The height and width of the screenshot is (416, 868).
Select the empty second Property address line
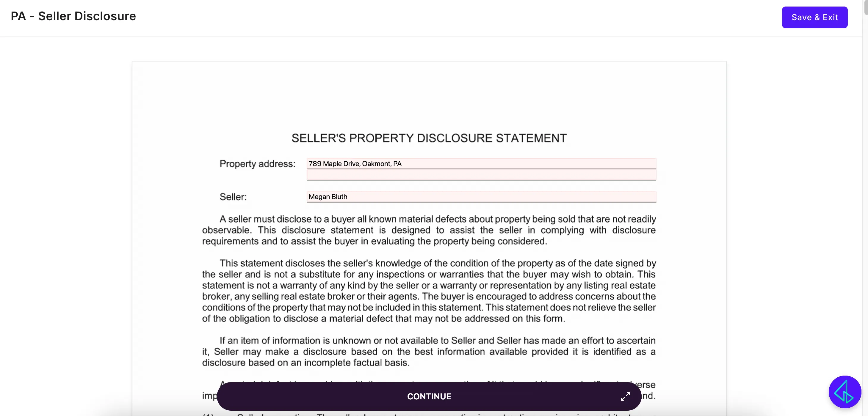point(481,175)
